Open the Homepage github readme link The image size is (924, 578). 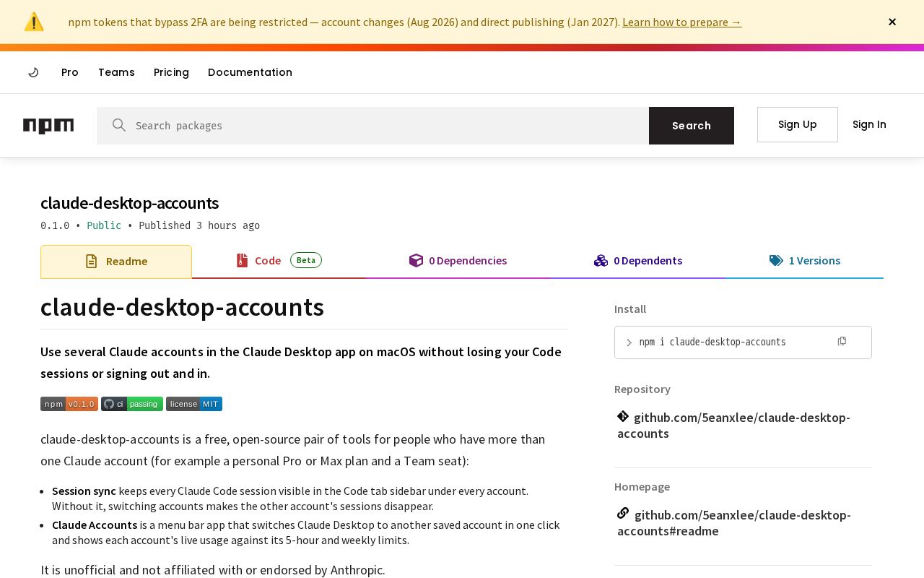coord(734,523)
